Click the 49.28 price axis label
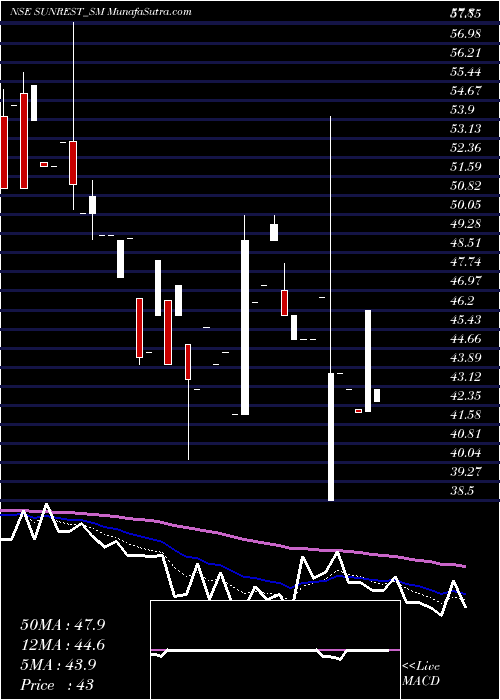Screen dimensions: 500x700 [x=465, y=224]
